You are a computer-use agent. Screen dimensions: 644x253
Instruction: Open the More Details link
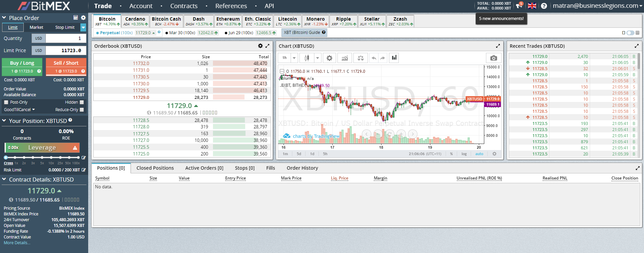click(17, 243)
